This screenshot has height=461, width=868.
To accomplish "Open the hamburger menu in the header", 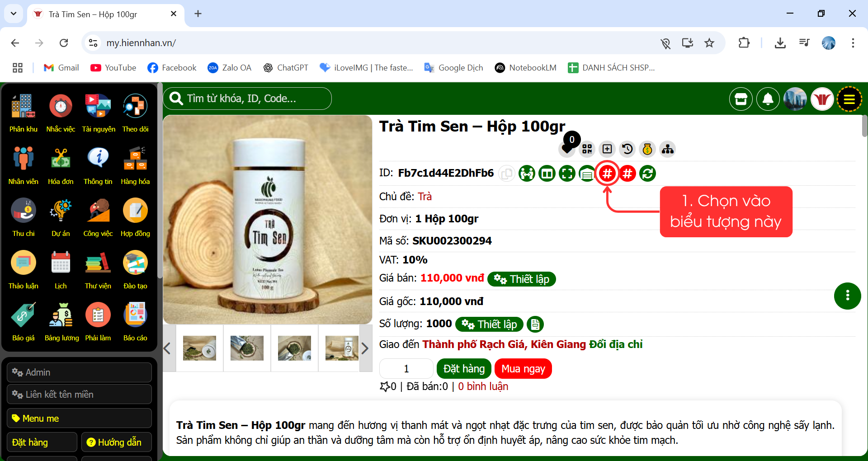I will point(849,99).
